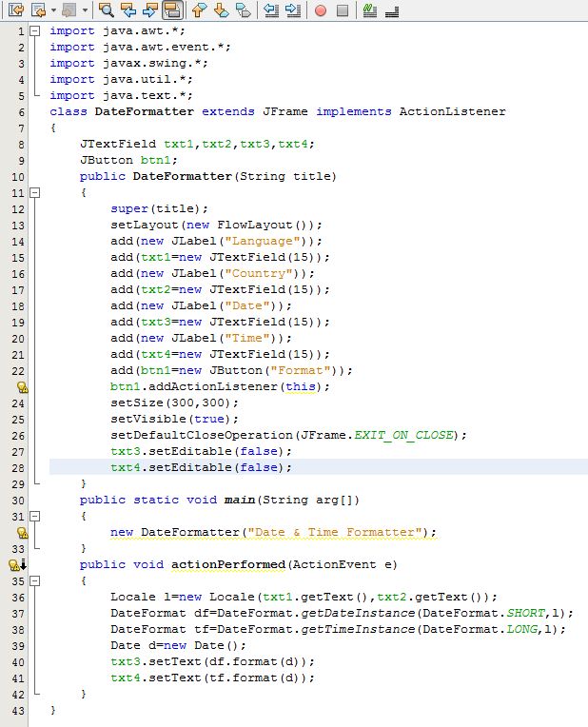Click 'ActionListener' in the class declaration
The image size is (588, 727).
click(x=453, y=111)
